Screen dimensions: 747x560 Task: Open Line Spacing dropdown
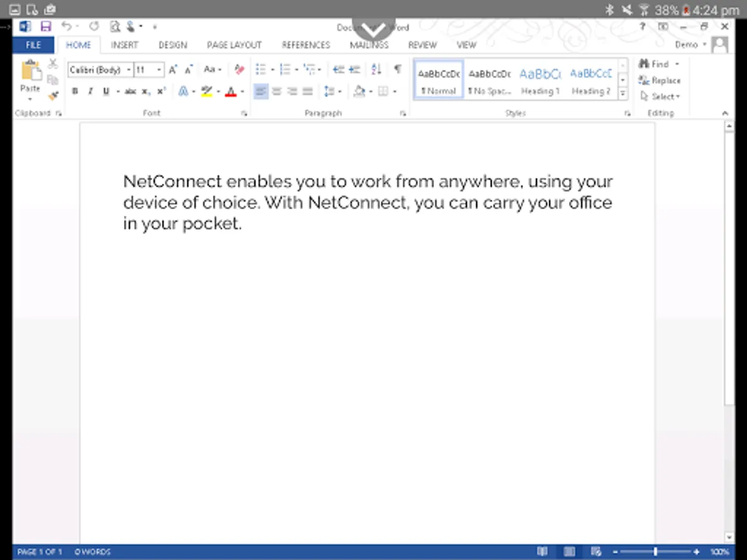coord(333,91)
